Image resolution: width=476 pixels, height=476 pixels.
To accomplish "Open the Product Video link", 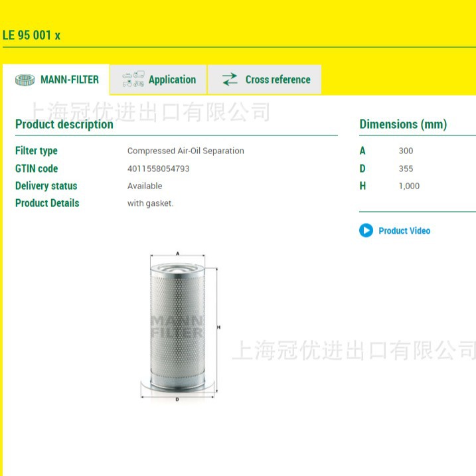I will pyautogui.click(x=404, y=231).
